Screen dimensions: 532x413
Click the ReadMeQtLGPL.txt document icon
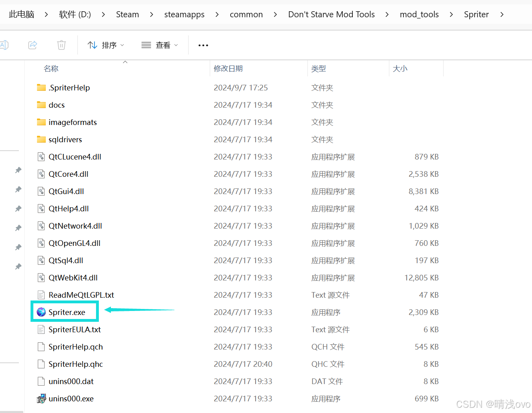41,295
